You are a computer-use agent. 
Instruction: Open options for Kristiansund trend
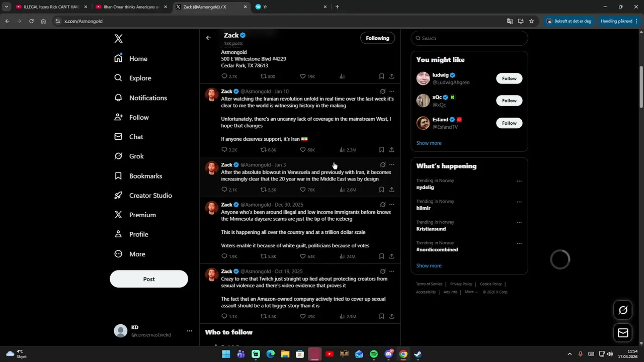coord(519,223)
